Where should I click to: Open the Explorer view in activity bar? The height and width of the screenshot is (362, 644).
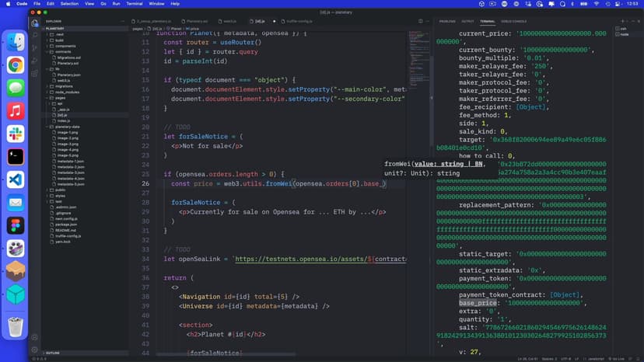pos(35,23)
